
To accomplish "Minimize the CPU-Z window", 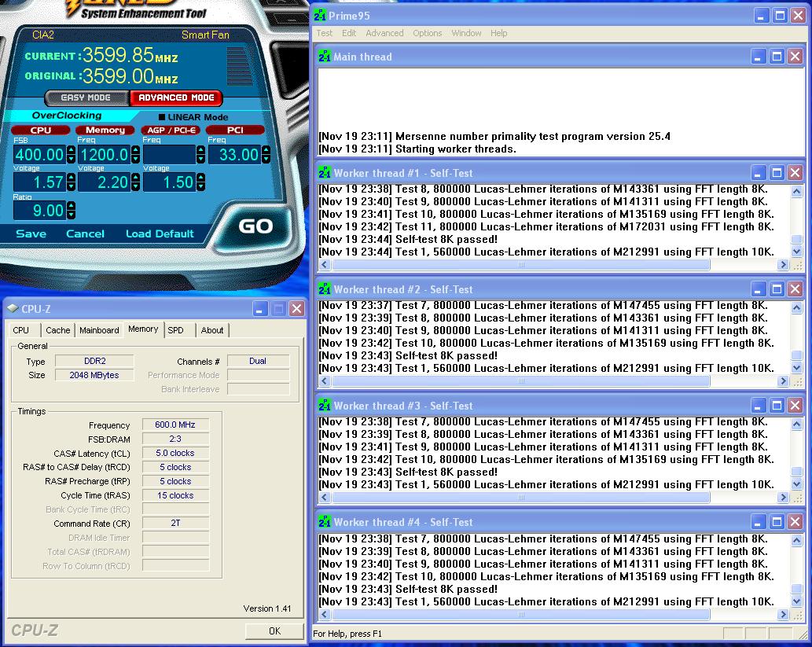I will point(259,309).
